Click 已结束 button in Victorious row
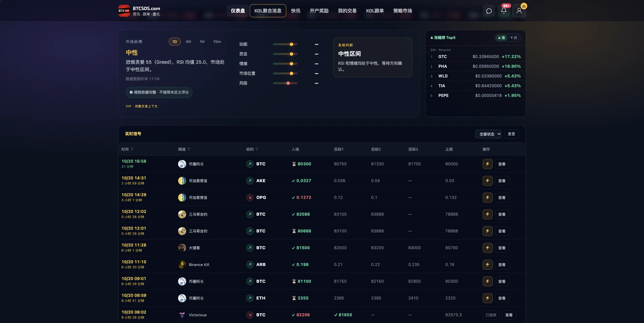 (491, 315)
